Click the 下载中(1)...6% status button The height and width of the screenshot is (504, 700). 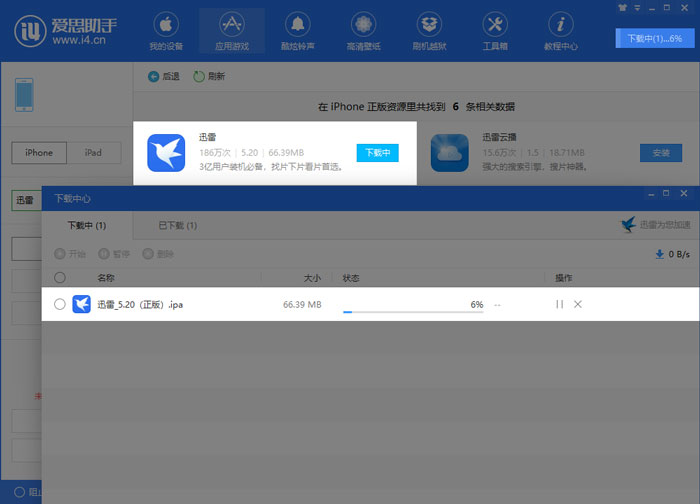654,38
